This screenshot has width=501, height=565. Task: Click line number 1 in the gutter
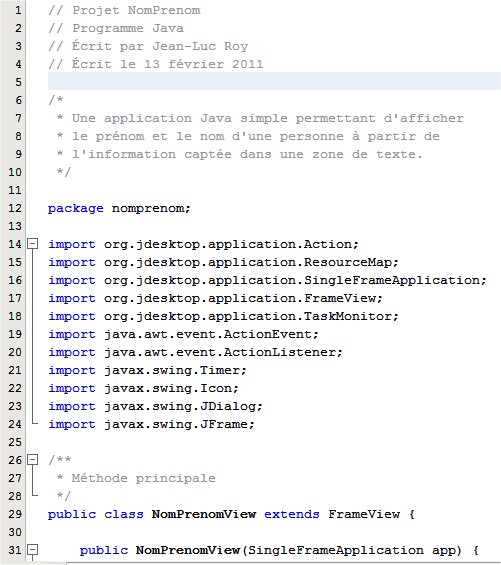click(x=18, y=10)
